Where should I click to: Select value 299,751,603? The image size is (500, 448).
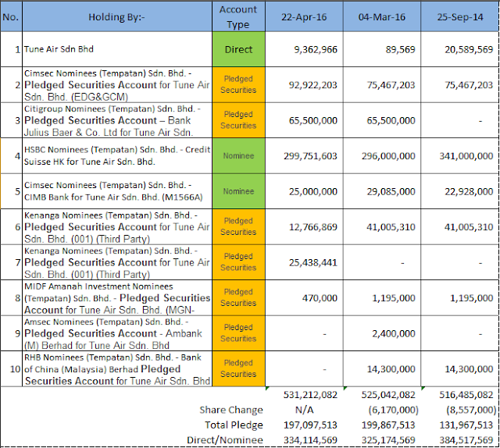coord(310,156)
